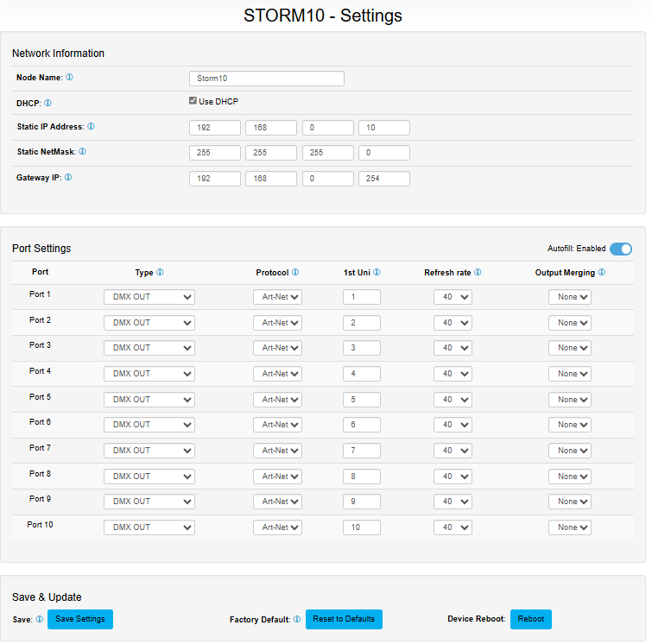Click the info icon next to Node Name
Viewport: 652px width, 644px height.
coord(69,78)
